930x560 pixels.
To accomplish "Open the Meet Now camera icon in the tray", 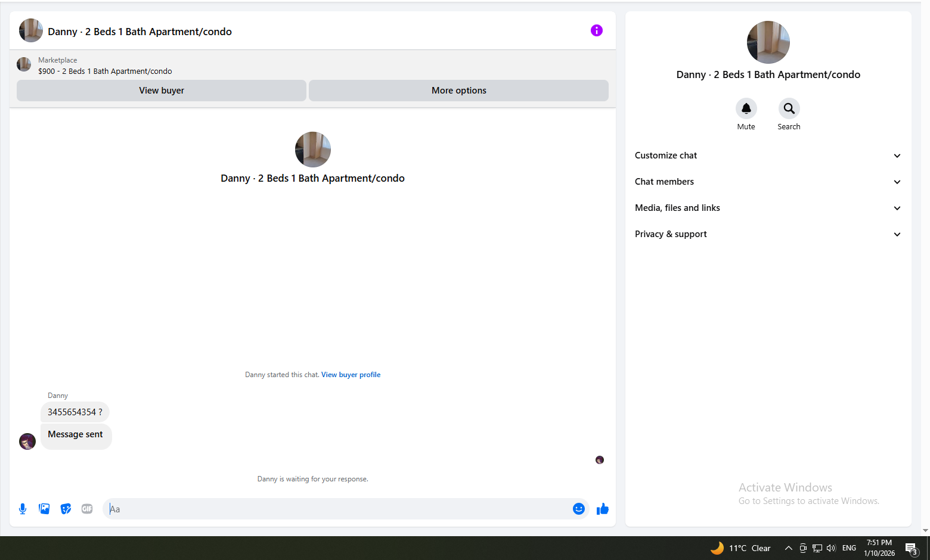I will 803,548.
